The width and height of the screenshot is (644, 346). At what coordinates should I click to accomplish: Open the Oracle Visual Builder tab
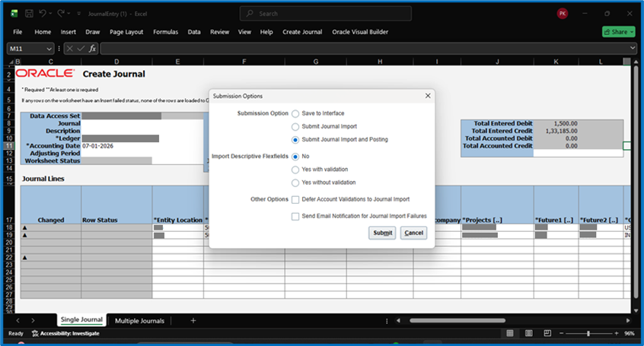pos(360,32)
